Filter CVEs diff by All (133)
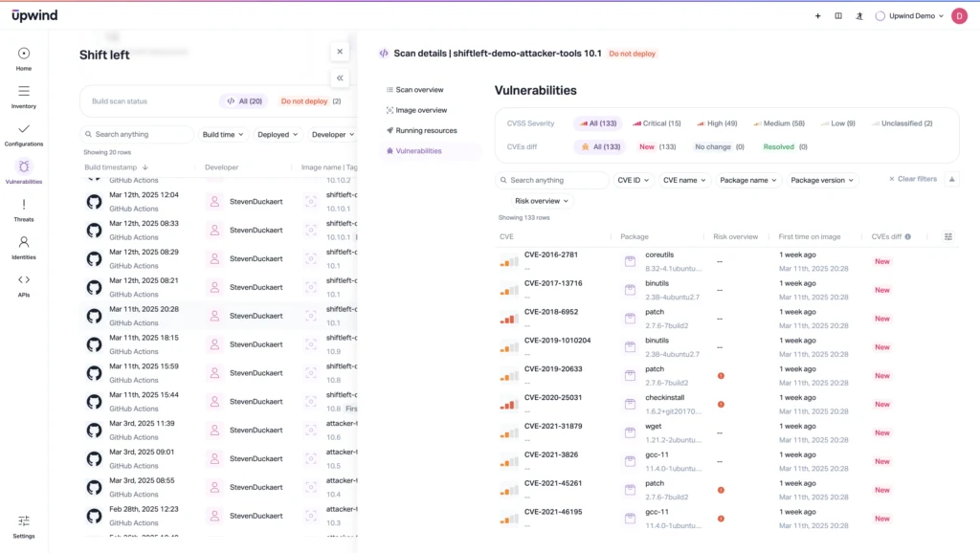The height and width of the screenshot is (553, 980). click(x=601, y=146)
